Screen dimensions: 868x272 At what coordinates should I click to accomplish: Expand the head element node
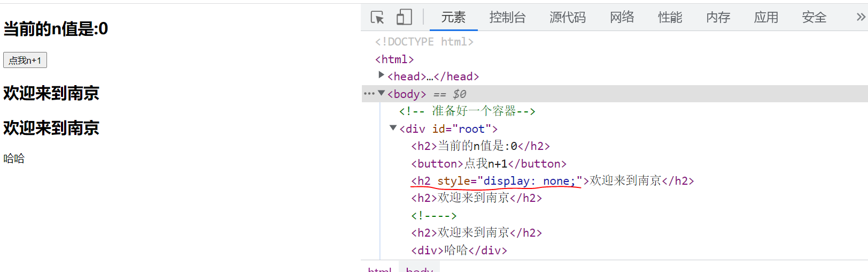381,75
